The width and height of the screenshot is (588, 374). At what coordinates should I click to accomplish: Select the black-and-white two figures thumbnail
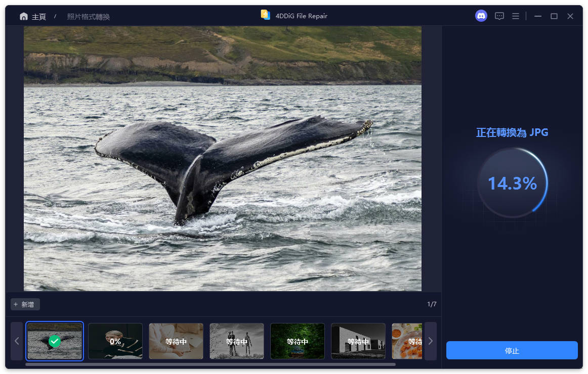(237, 341)
